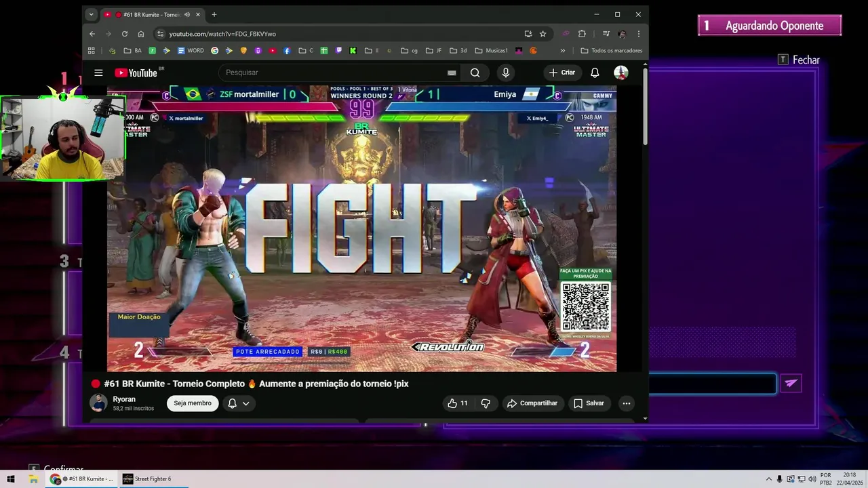The height and width of the screenshot is (488, 868).
Task: Open taskbar clock showing 20:18
Action: coord(849,479)
